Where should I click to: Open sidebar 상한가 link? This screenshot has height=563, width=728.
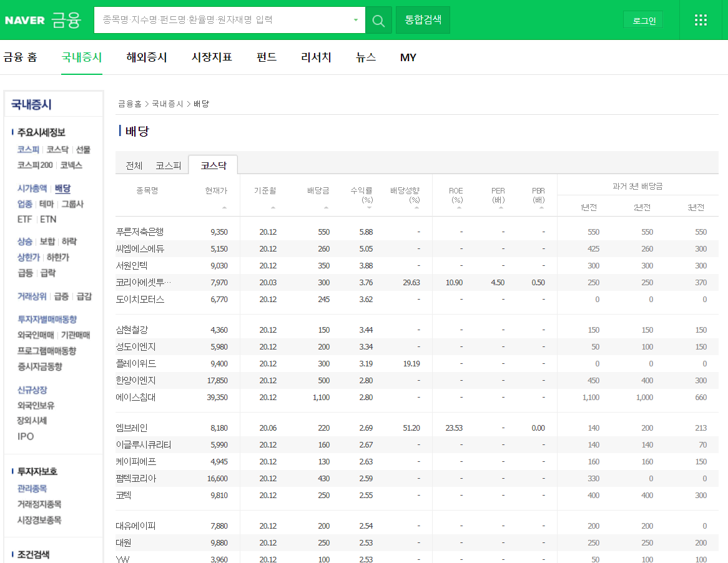(28, 257)
